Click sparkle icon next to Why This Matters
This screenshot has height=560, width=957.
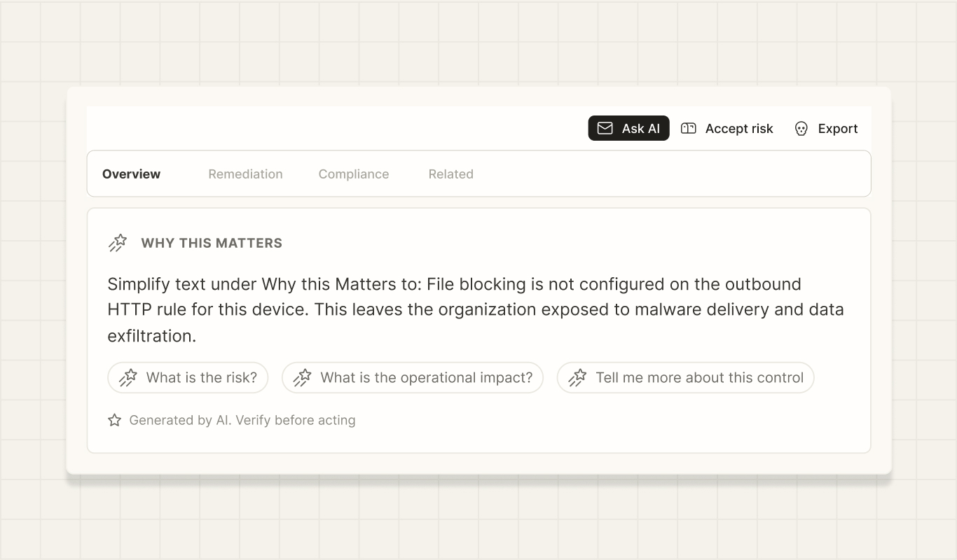point(118,243)
